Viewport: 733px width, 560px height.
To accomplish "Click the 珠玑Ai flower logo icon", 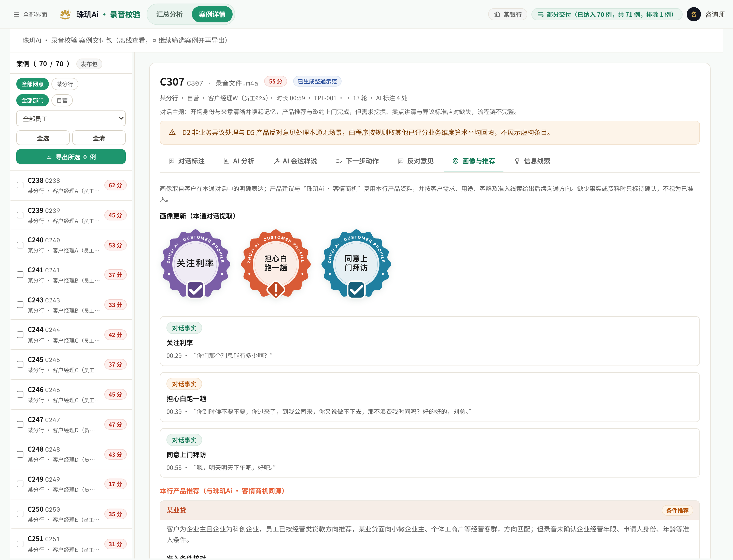I will [x=66, y=14].
